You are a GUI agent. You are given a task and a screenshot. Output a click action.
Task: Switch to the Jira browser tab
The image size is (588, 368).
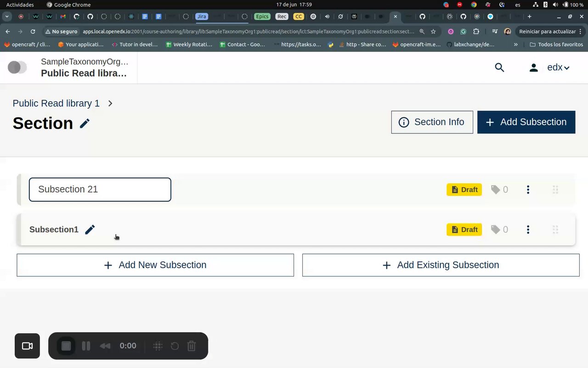pyautogui.click(x=202, y=17)
